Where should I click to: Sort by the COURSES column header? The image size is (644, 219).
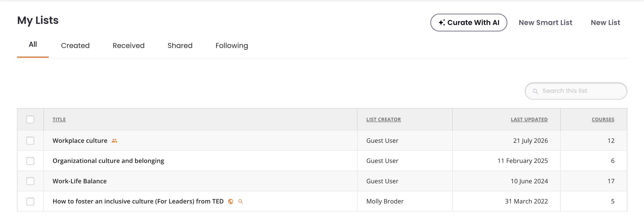pos(603,119)
